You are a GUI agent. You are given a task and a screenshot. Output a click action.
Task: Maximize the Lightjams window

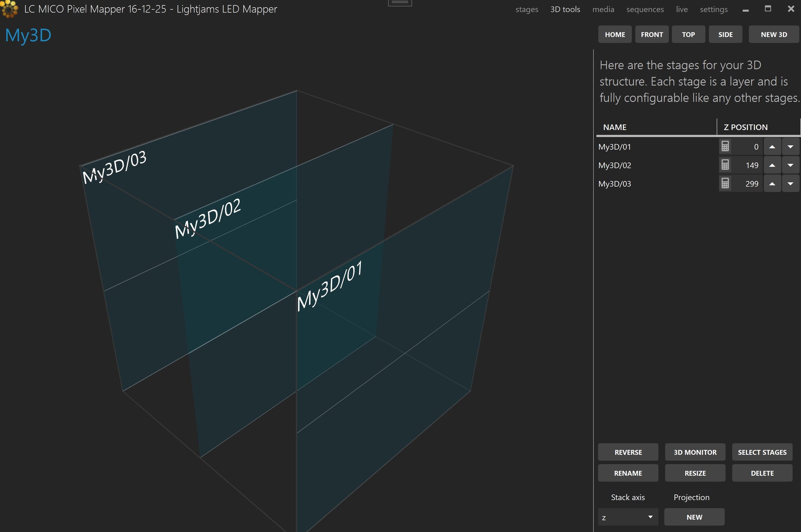pyautogui.click(x=768, y=9)
